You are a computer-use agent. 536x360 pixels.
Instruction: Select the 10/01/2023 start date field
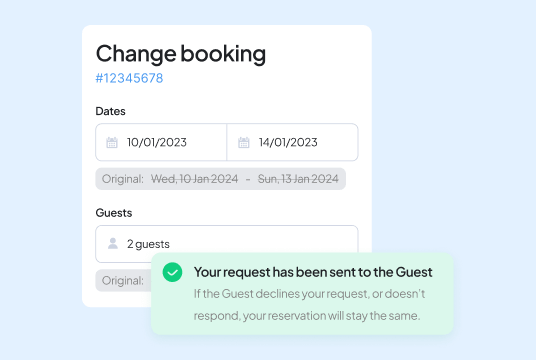[161, 142]
